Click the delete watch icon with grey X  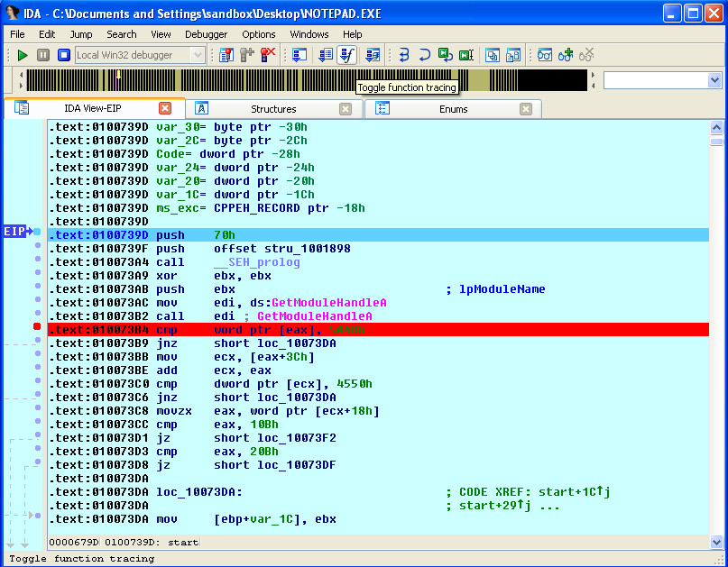coord(586,55)
